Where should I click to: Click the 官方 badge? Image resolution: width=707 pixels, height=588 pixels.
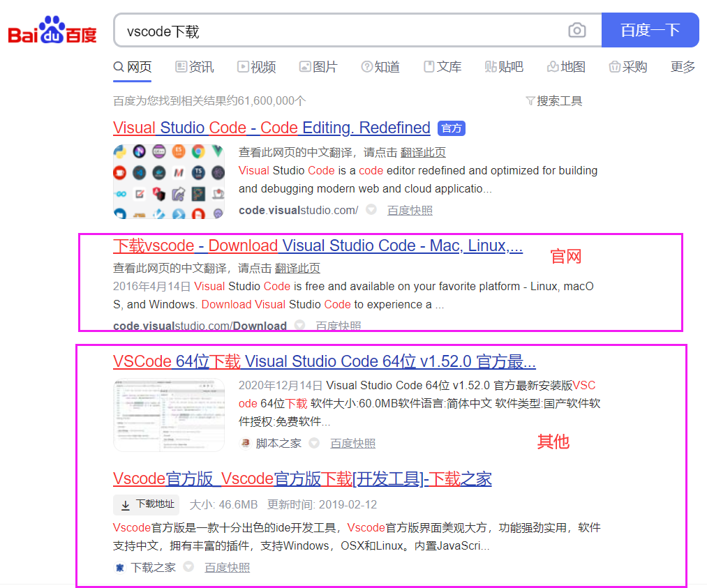click(x=452, y=129)
